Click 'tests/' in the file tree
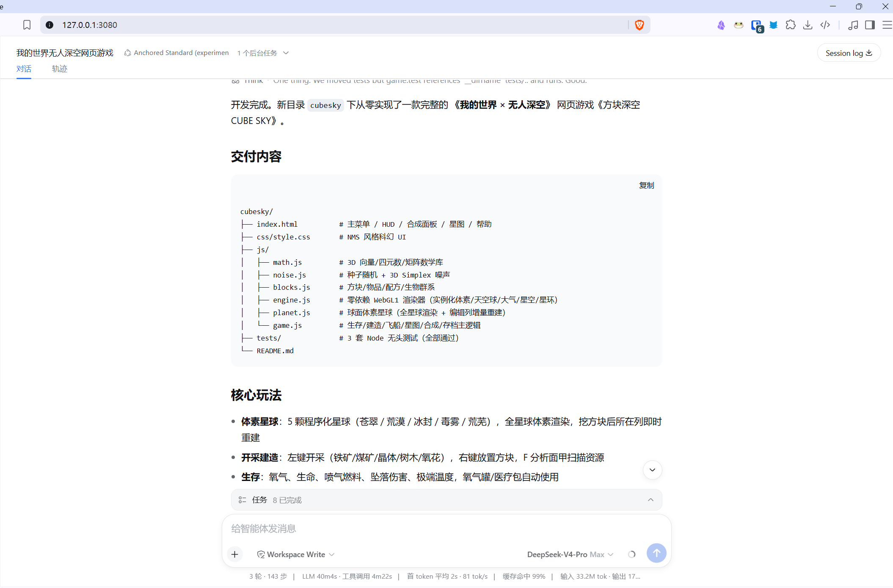Image resolution: width=893 pixels, height=588 pixels. (x=269, y=338)
